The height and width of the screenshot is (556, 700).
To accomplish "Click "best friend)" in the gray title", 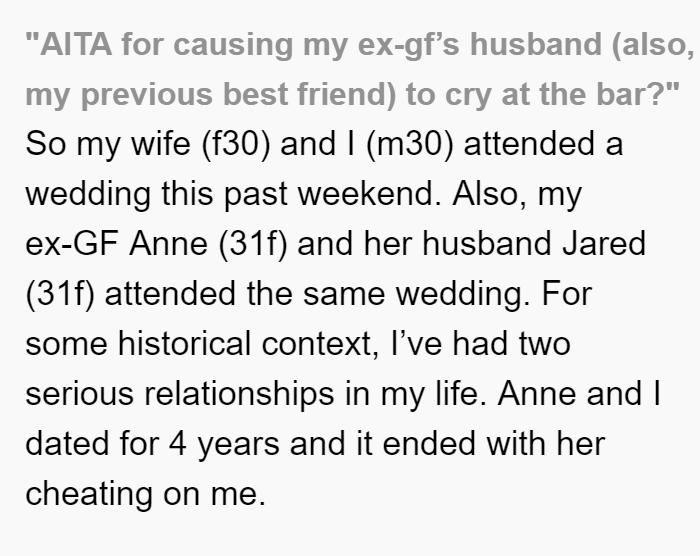I will [x=309, y=95].
